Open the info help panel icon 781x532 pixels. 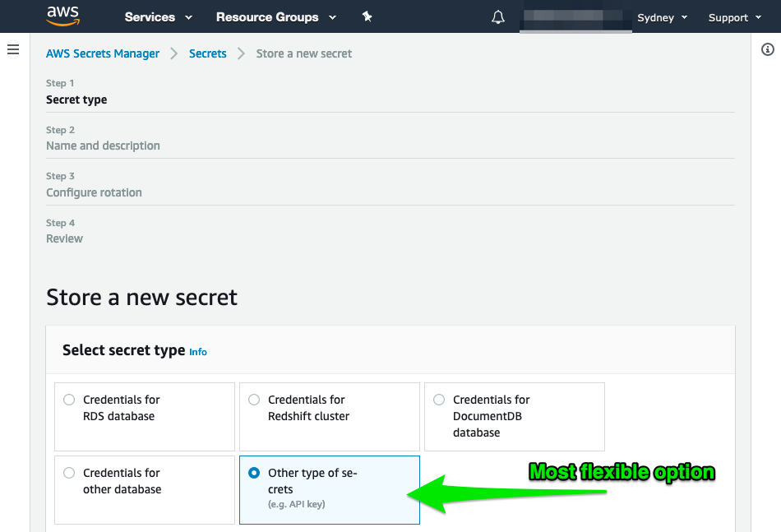pos(768,49)
